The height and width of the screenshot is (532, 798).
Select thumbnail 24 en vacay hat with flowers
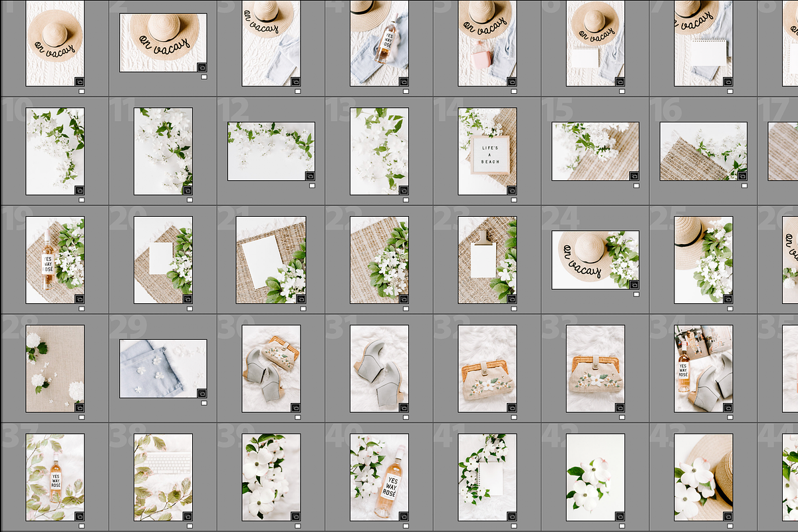[x=595, y=260]
